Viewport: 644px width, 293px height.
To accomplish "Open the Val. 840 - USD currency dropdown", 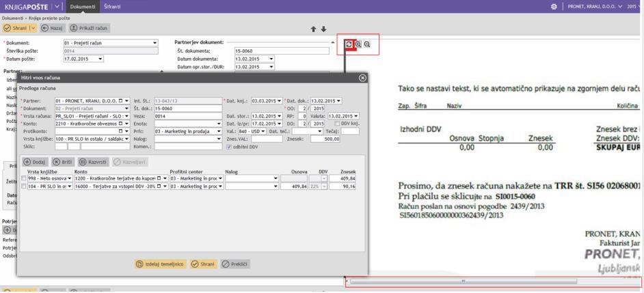I will (264, 131).
